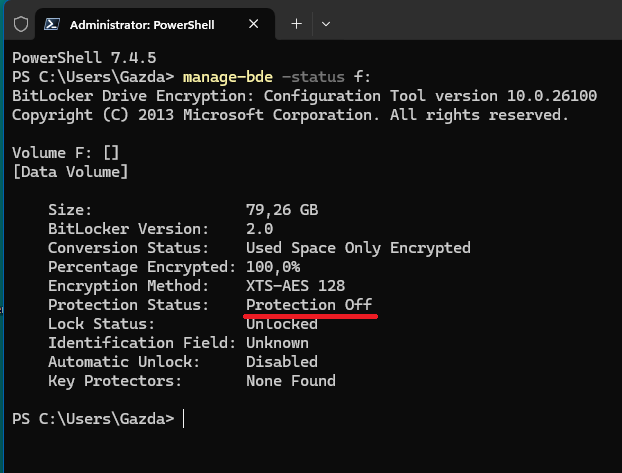Click the 'Volume F: []' line
Viewport: 622px width, 473px height.
point(66,153)
